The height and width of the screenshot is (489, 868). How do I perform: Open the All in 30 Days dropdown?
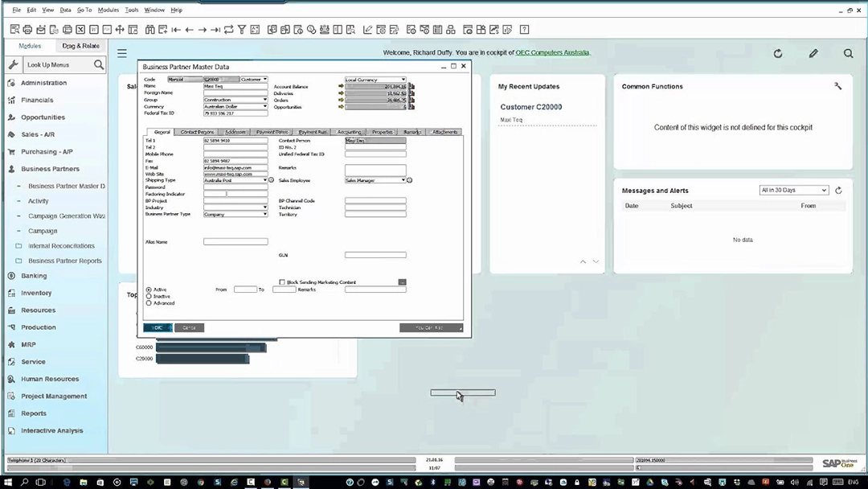click(793, 191)
